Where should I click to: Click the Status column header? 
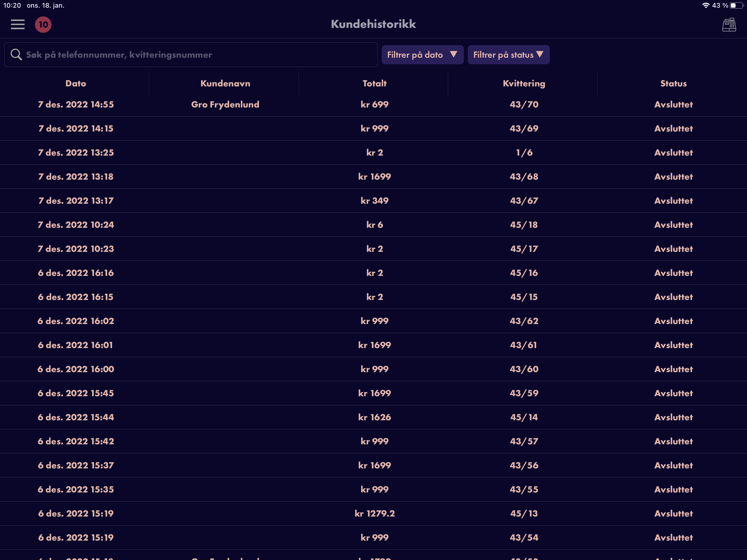(673, 83)
